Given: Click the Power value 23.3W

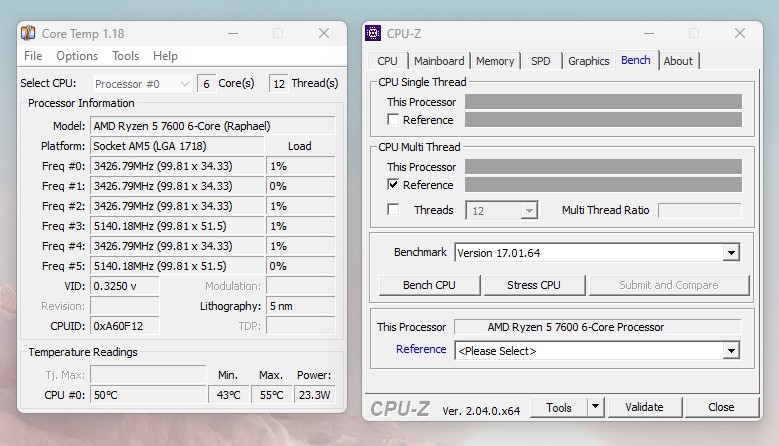Looking at the screenshot, I should [x=314, y=395].
